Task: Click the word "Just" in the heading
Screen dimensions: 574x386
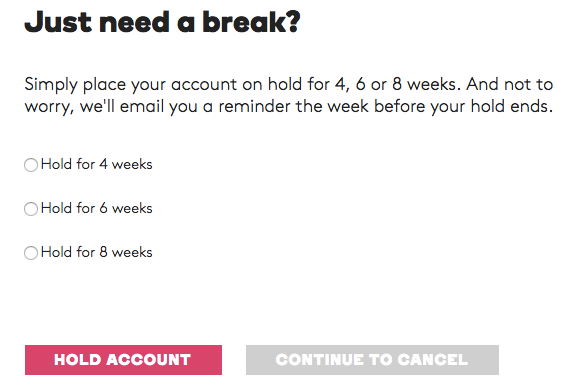Action: [58, 22]
